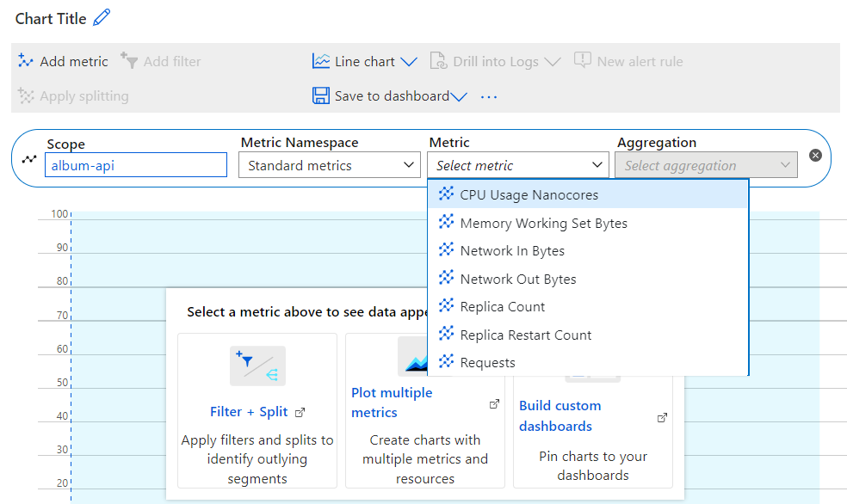Choose Memory Working Set Bytes metric

[x=588, y=223]
